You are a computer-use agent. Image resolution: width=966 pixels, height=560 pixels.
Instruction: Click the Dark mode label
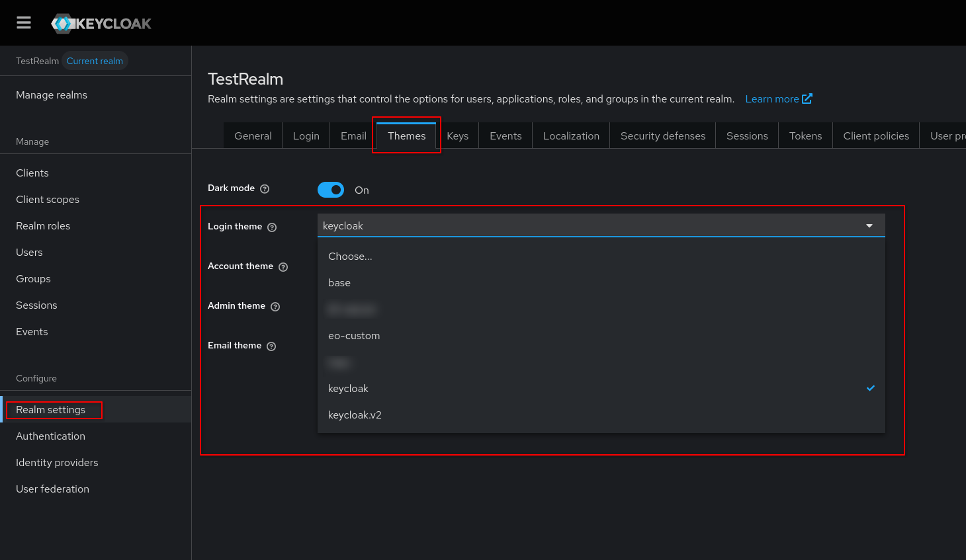click(x=231, y=188)
